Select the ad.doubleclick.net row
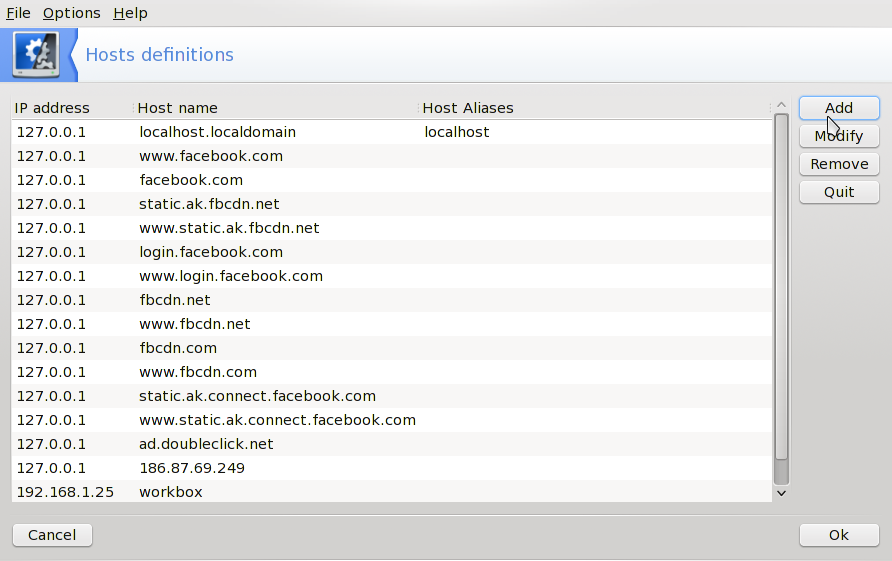This screenshot has width=892, height=561. 206,444
